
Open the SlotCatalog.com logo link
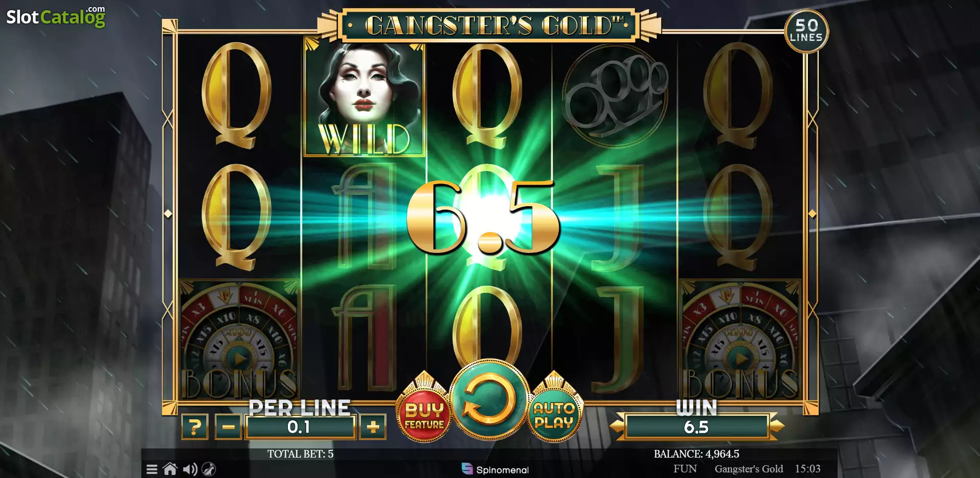[56, 17]
